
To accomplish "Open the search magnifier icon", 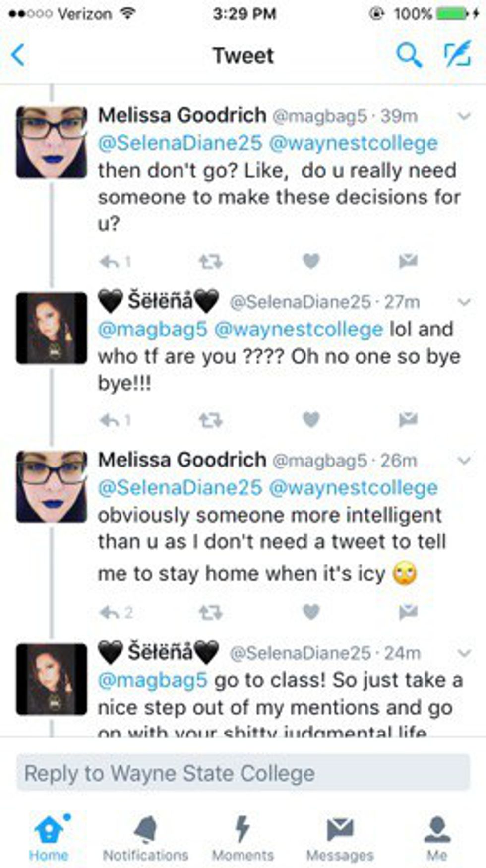I will click(409, 55).
